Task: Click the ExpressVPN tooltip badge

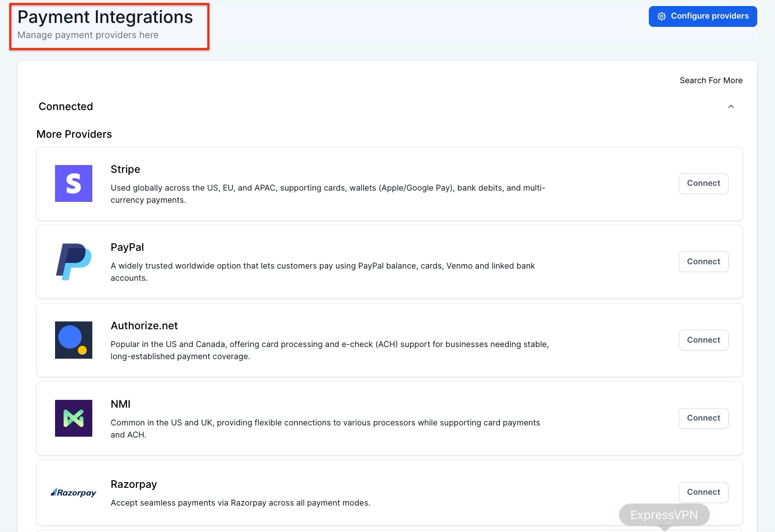Action: (664, 515)
